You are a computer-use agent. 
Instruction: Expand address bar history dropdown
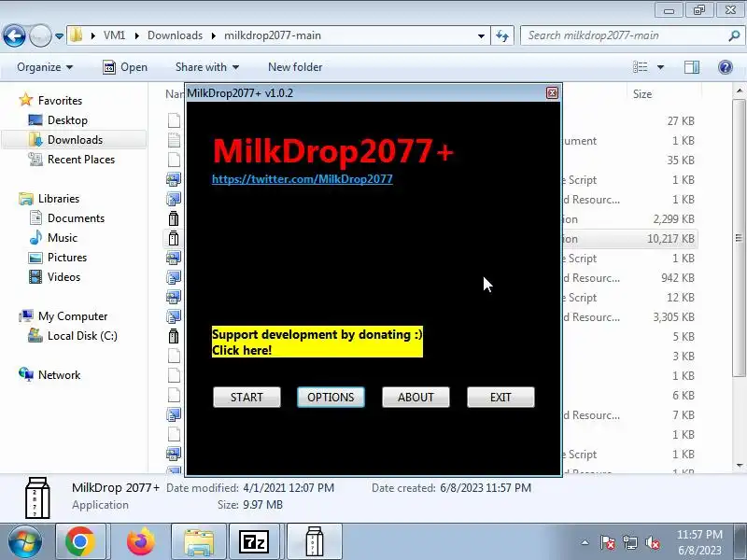(481, 35)
